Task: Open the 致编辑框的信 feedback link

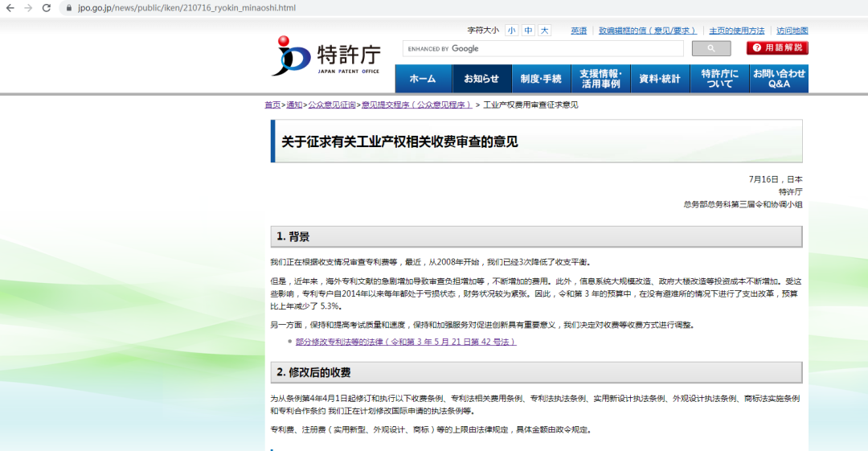Action: coord(647,31)
